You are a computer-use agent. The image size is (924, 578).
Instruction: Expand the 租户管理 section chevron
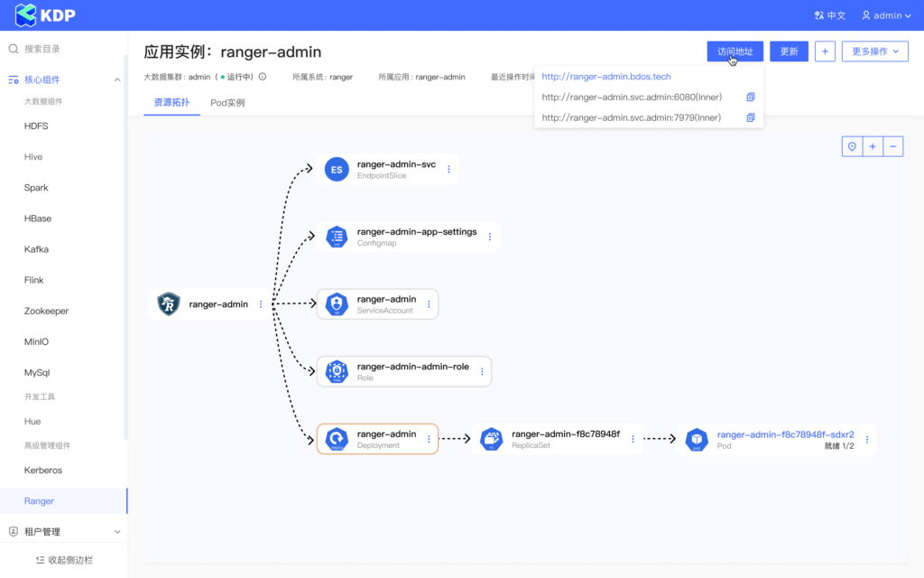[x=116, y=532]
